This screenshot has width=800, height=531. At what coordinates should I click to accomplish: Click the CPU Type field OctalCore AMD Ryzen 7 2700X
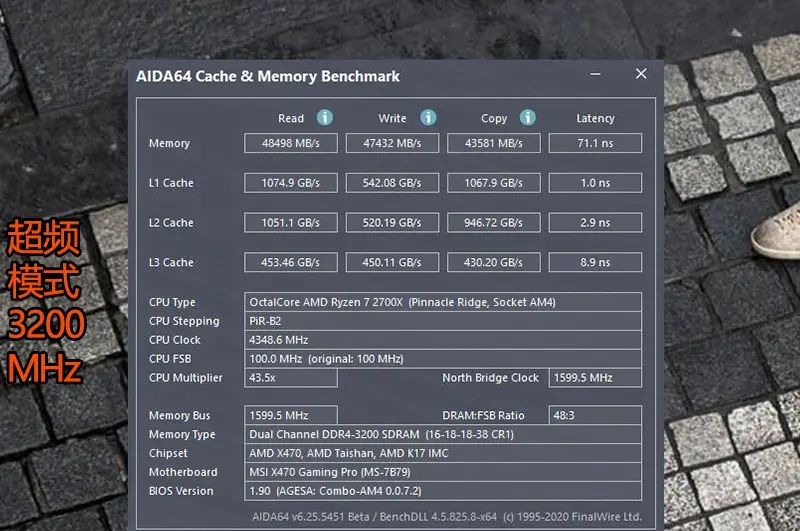[443, 302]
